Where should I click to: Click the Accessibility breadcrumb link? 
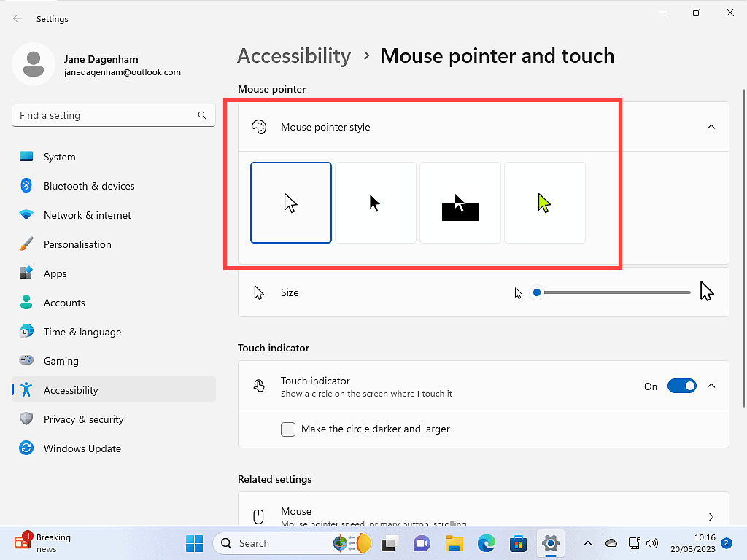click(x=294, y=56)
